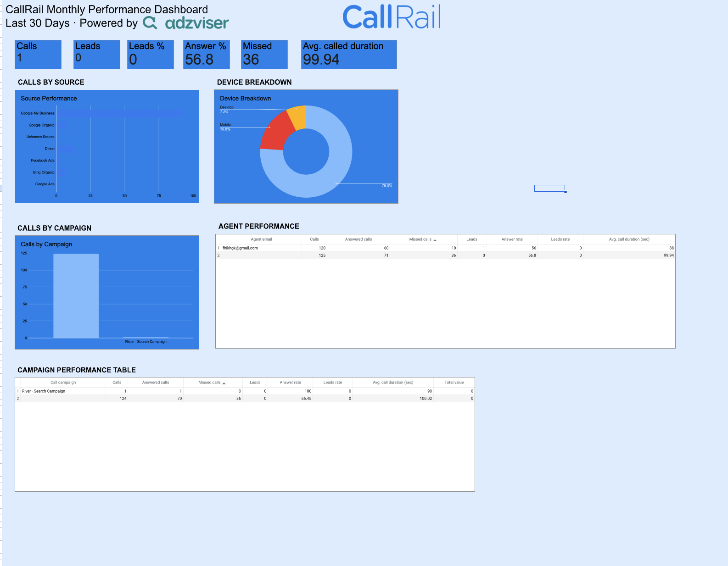Image resolution: width=728 pixels, height=566 pixels.
Task: Sort by Call campaign column header
Action: (63, 383)
